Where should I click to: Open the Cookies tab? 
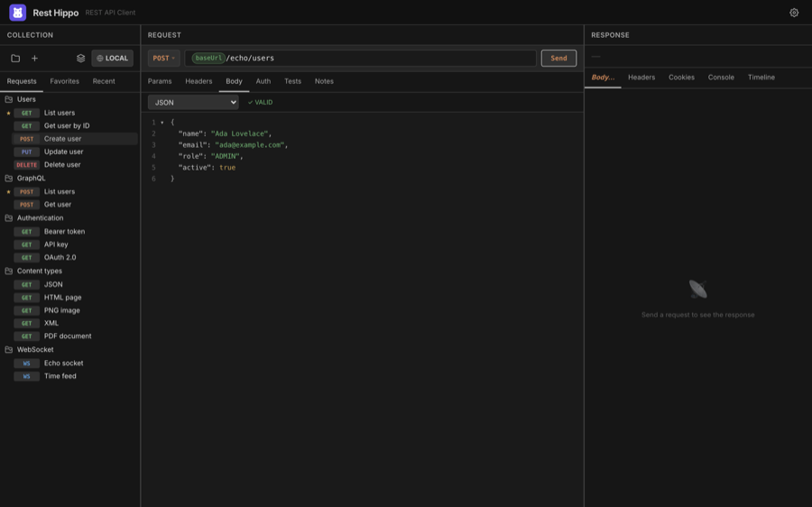pyautogui.click(x=681, y=78)
